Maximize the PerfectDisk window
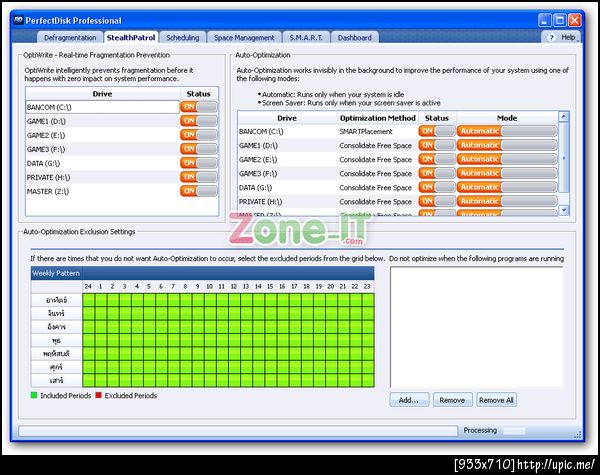600x475 pixels. tap(560, 20)
